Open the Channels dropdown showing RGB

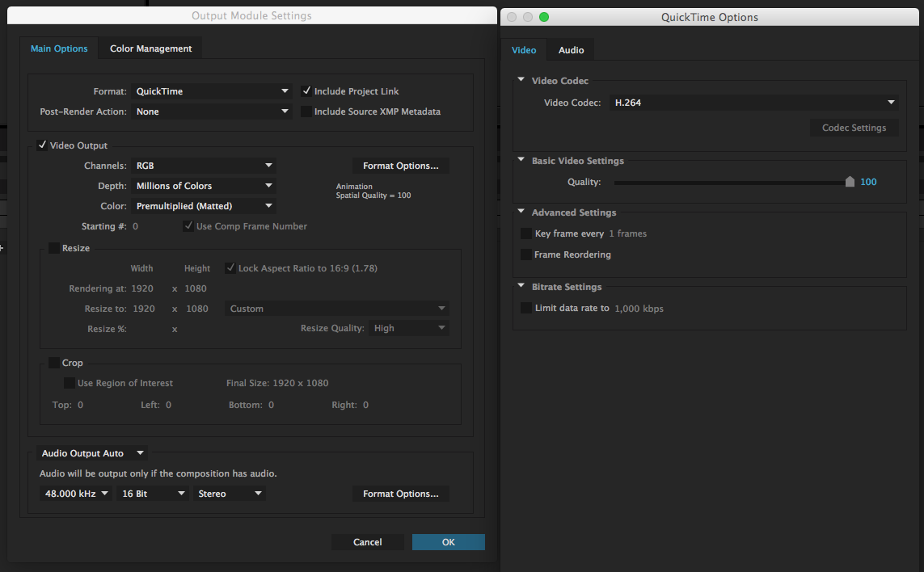point(203,166)
